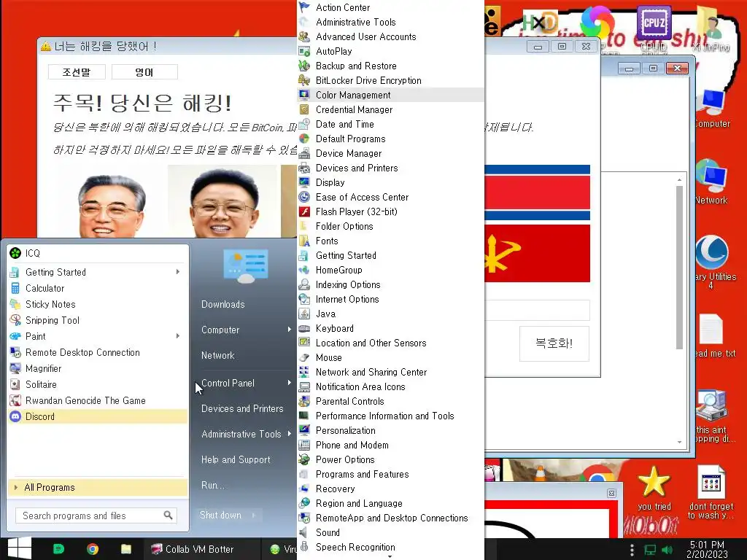Image resolution: width=747 pixels, height=560 pixels.
Task: Click the Shut down button
Action: point(220,515)
